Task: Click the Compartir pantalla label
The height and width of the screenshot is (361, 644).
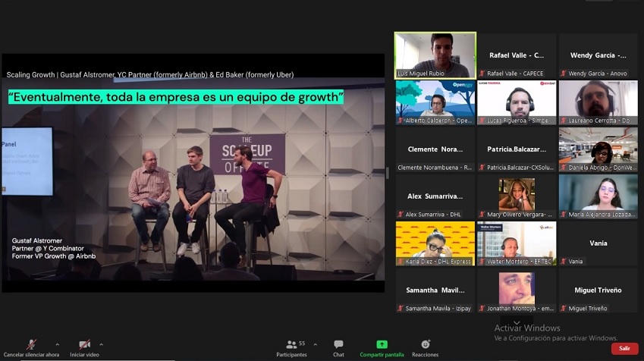Action: 382,355
